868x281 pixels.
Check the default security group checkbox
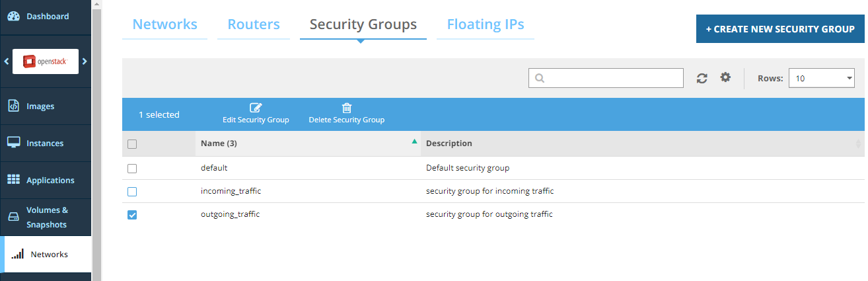point(132,169)
